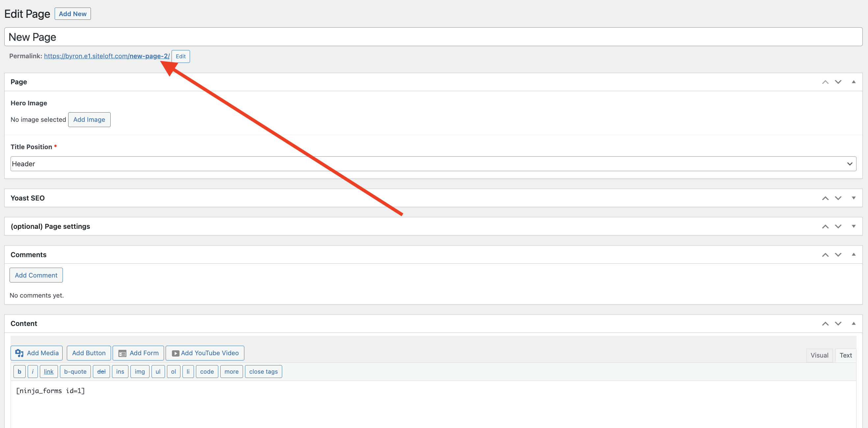The width and height of the screenshot is (868, 428).
Task: Click the close tags button
Action: tap(263, 372)
